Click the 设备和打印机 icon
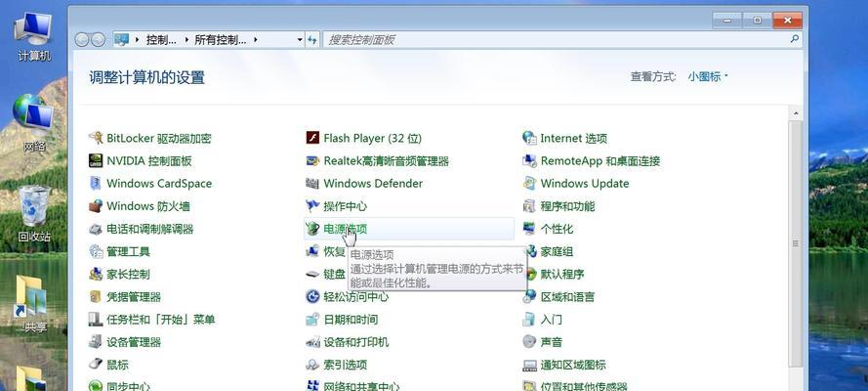This screenshot has width=868, height=391. click(x=312, y=342)
